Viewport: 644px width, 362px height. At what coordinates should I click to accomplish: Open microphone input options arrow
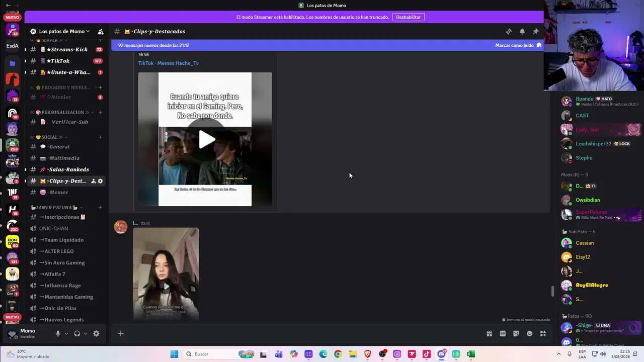pos(66,333)
